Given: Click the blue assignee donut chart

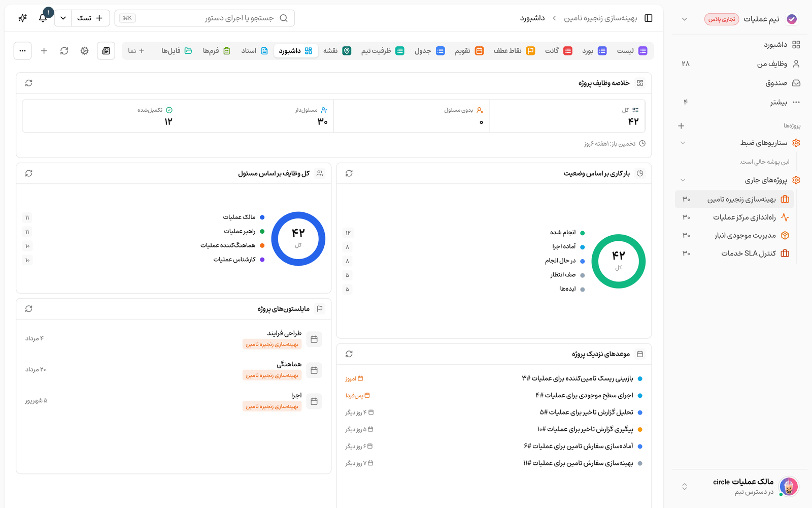Looking at the screenshot, I should tap(298, 239).
